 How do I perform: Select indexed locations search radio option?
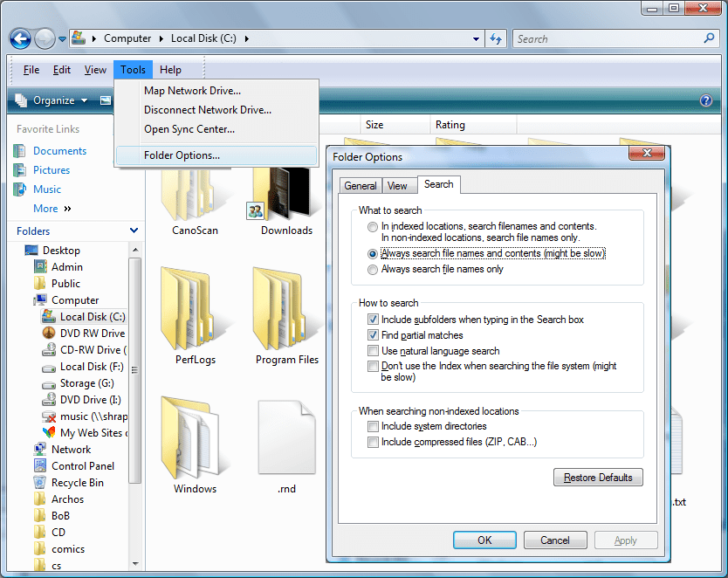pos(373,227)
